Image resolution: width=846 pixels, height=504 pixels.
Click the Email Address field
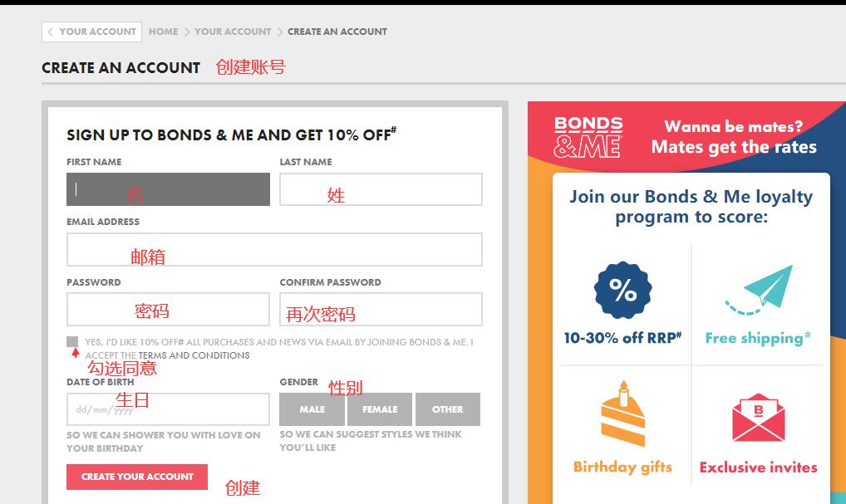tap(274, 250)
